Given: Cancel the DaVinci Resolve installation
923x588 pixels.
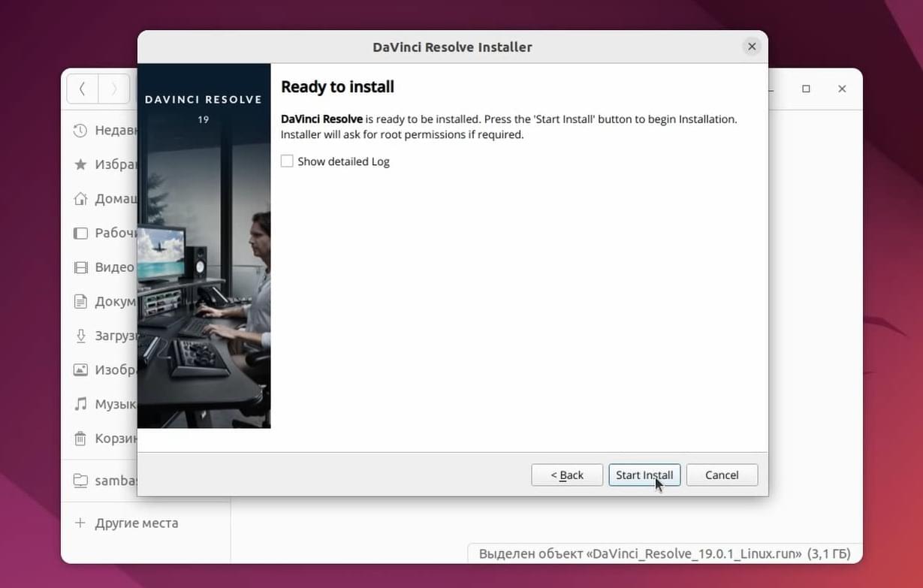Looking at the screenshot, I should click(x=722, y=475).
